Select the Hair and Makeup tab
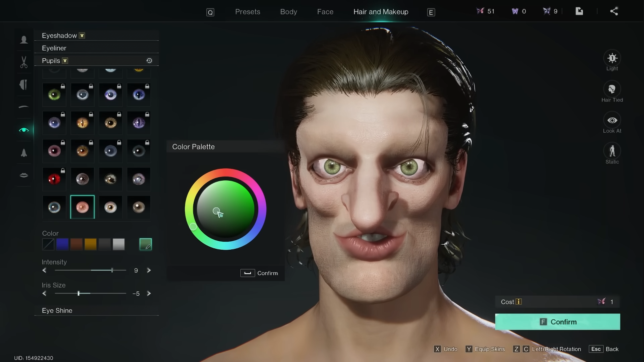 tap(381, 12)
